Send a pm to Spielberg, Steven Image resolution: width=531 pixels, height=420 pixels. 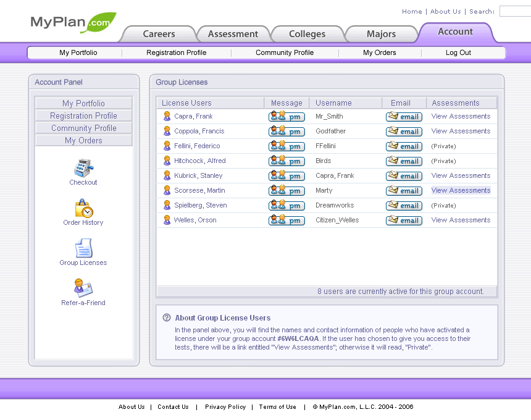click(286, 206)
